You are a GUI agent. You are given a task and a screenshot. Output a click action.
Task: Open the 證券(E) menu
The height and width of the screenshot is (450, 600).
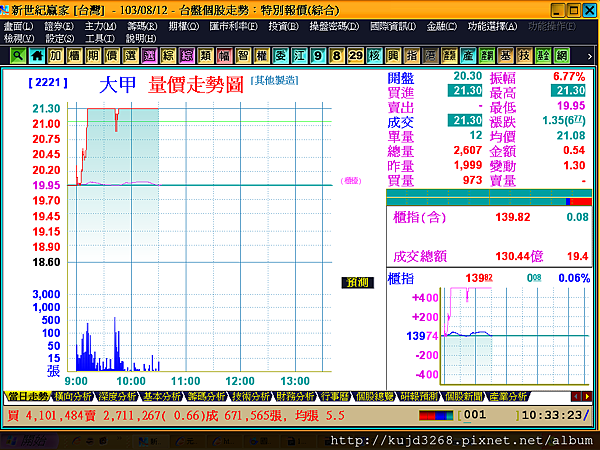click(59, 26)
